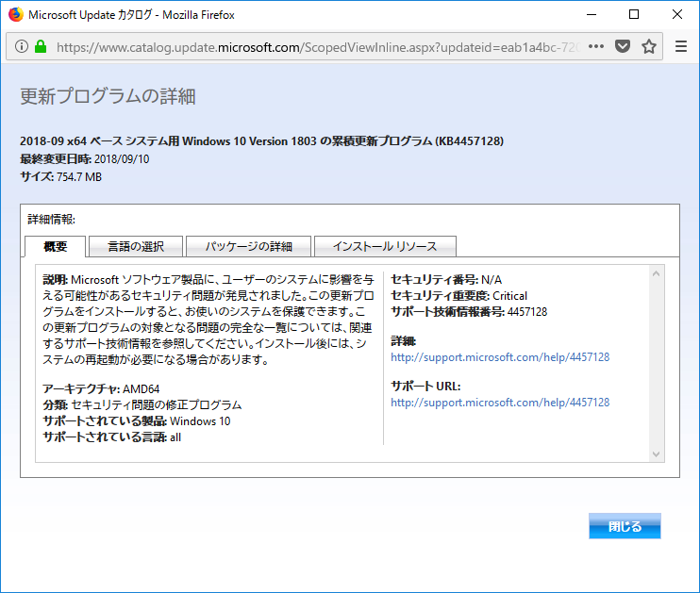The height and width of the screenshot is (593, 700).
Task: Open the 詳細 support.microsoft.com link
Action: 500,357
